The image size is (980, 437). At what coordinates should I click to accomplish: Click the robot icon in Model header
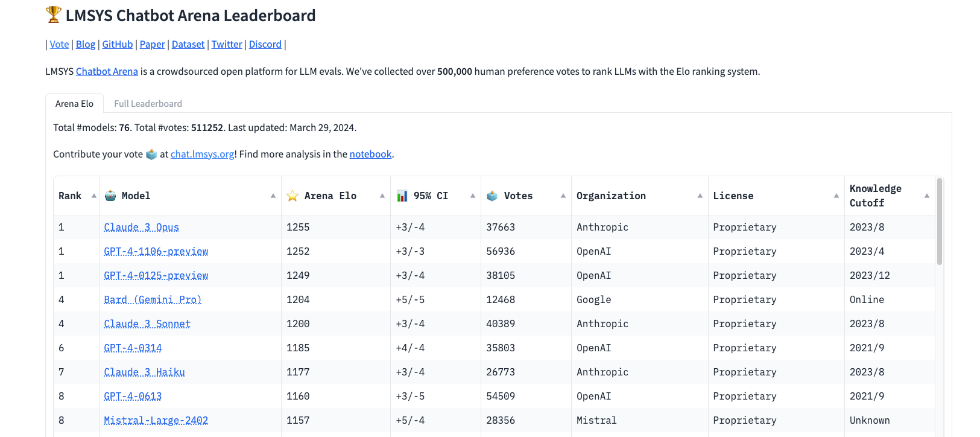click(110, 196)
